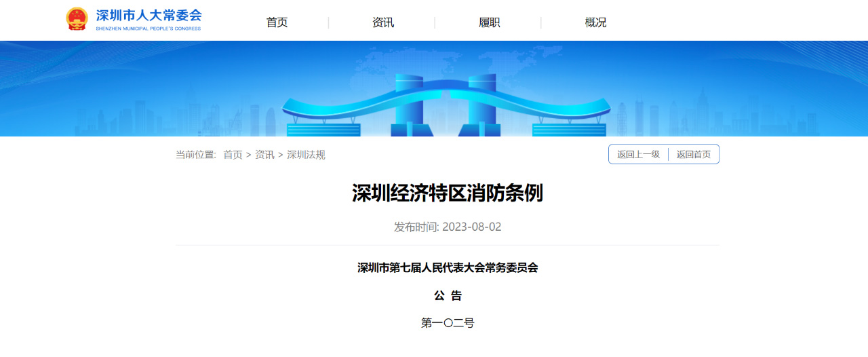Click the 深圳市人大常委会 site title
Screen dimensions: 868x357
(149, 15)
